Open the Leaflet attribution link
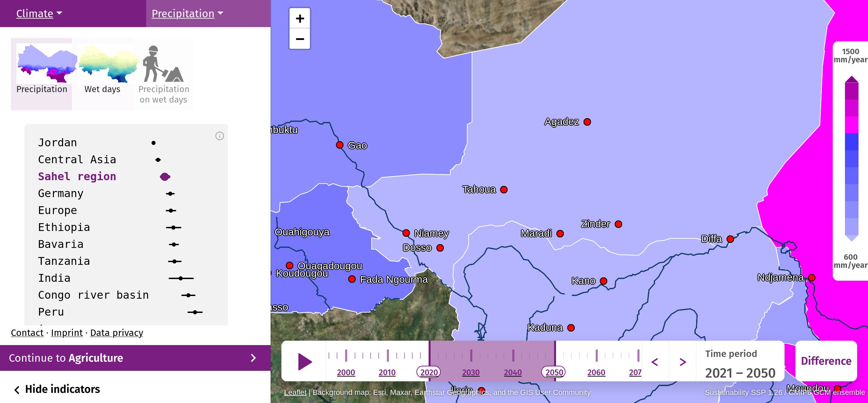 coord(295,392)
